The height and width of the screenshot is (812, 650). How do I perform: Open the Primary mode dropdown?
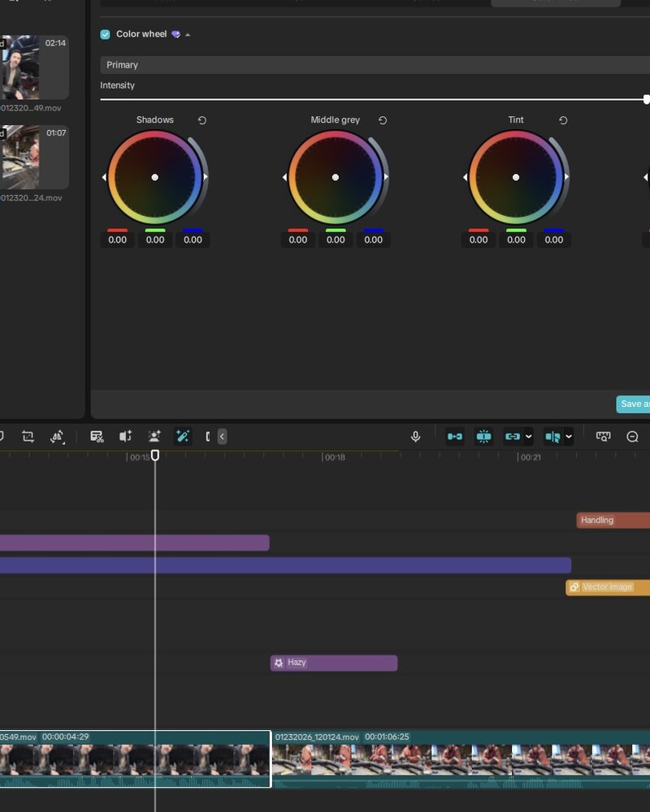point(374,65)
